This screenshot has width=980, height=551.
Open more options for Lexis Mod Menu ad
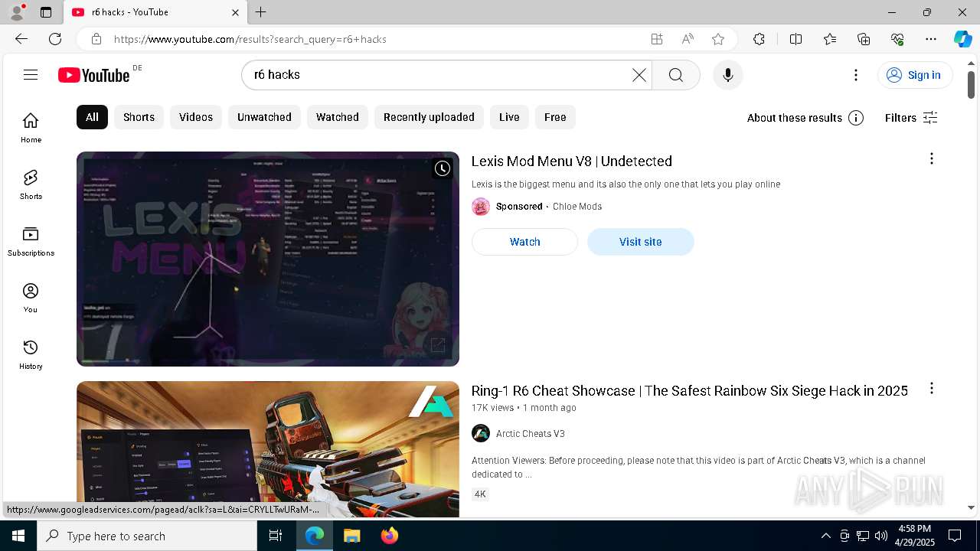(932, 158)
